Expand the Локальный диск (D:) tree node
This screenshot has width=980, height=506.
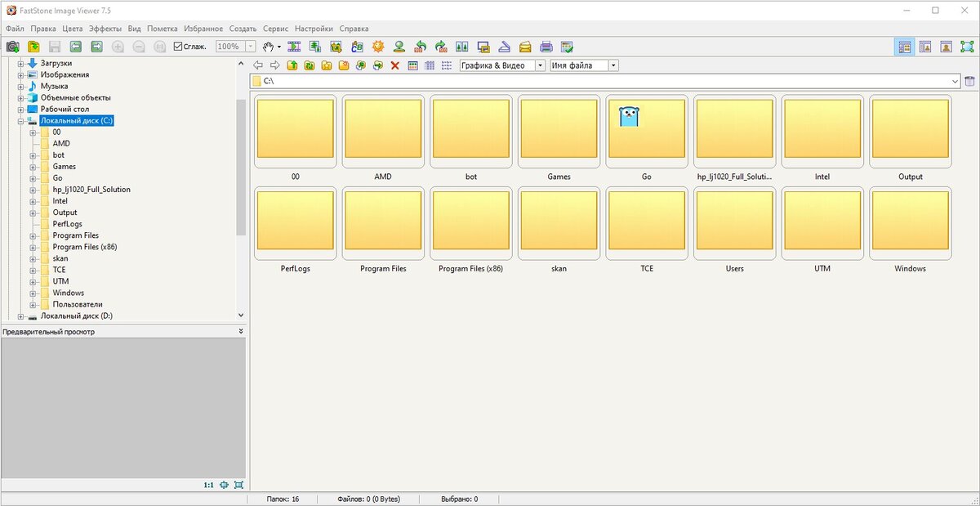(x=21, y=316)
